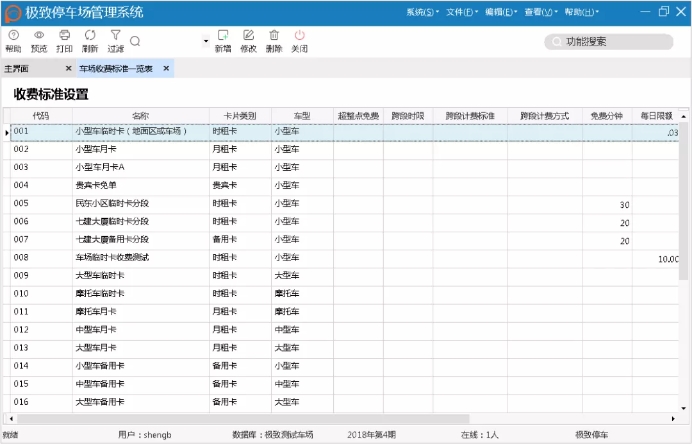Open 预览 print preview

(39, 40)
